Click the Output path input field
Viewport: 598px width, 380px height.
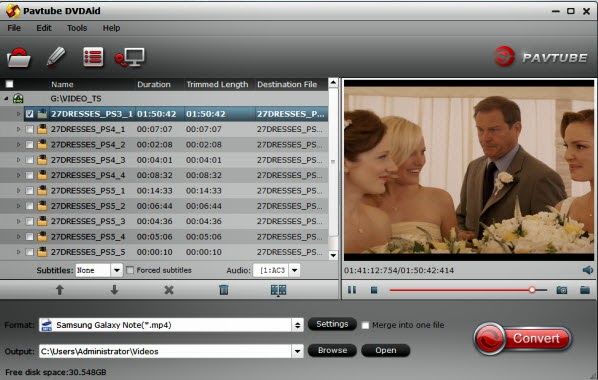point(166,351)
